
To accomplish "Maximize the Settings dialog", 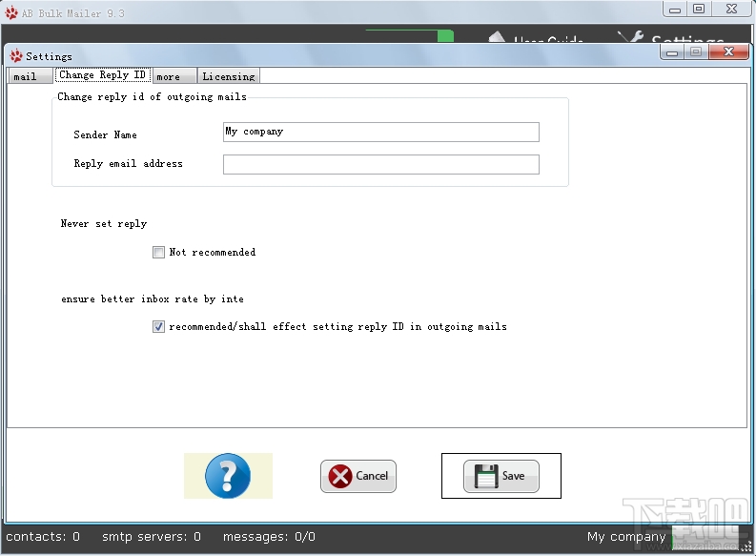I will coord(696,51).
